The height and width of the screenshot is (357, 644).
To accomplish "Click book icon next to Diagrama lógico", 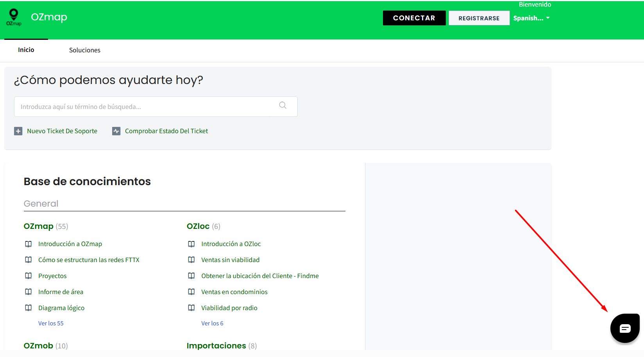I will tap(29, 308).
